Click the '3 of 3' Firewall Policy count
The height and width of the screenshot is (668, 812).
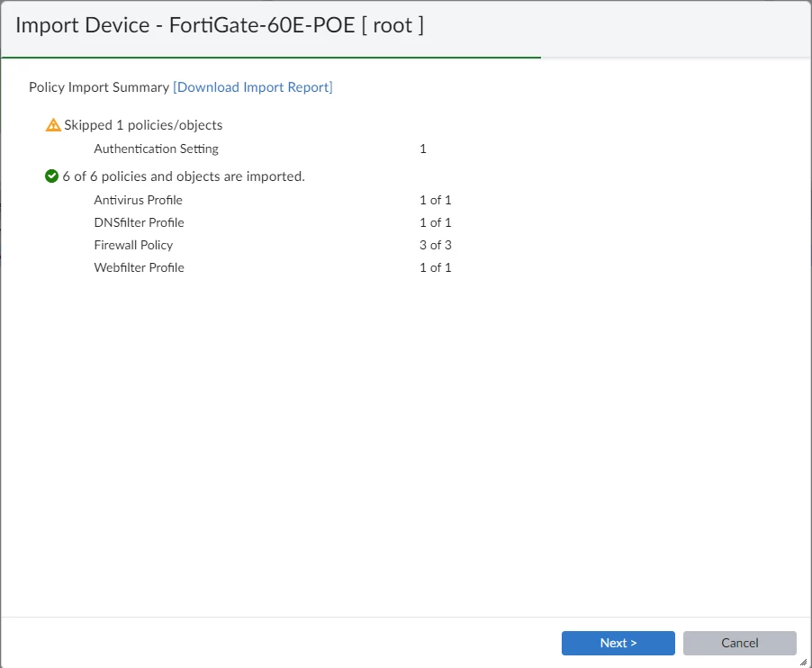pyautogui.click(x=436, y=245)
